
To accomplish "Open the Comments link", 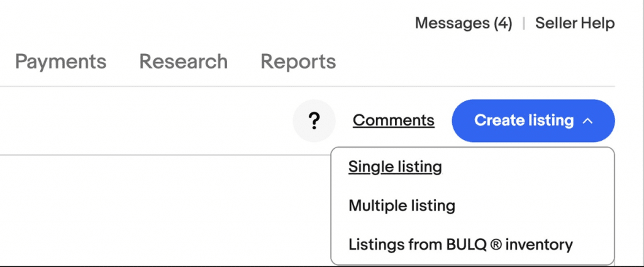I will point(394,121).
